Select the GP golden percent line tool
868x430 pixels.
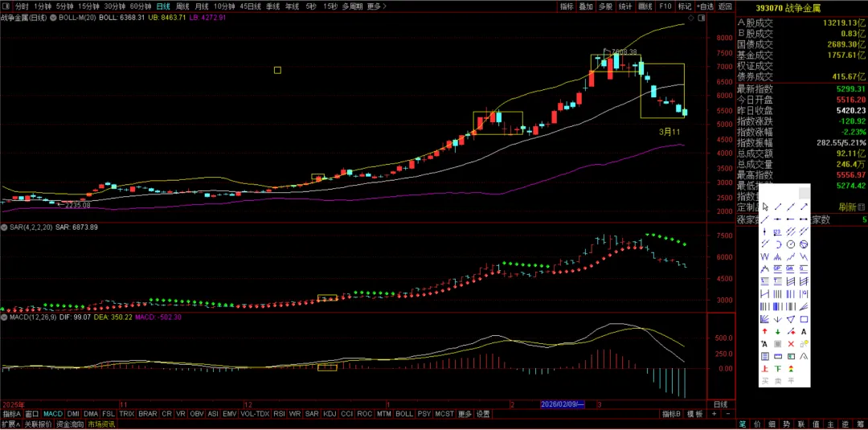pyautogui.click(x=778, y=268)
